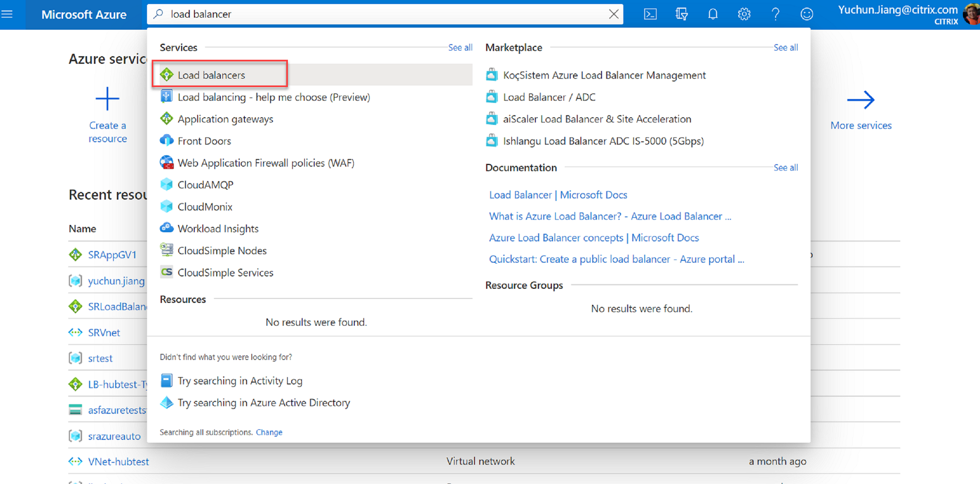
Task: Click Change to modify subscription scope
Action: click(x=269, y=432)
